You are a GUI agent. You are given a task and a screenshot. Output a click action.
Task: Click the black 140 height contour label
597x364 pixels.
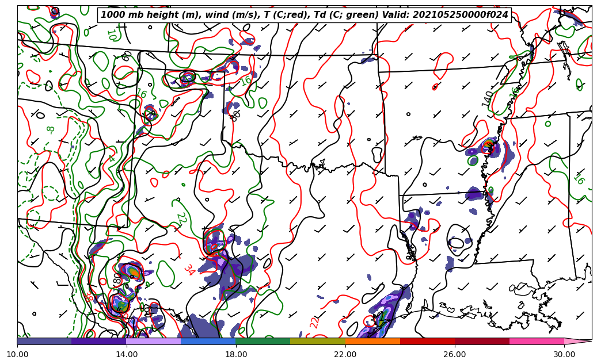click(488, 98)
